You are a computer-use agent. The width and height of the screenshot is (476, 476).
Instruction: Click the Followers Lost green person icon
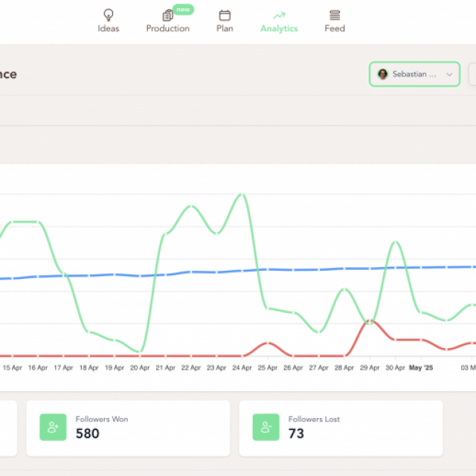pos(266,427)
